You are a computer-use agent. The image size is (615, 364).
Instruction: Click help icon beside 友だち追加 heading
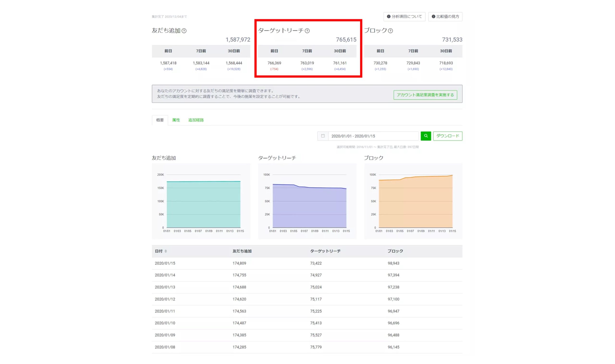click(x=184, y=31)
